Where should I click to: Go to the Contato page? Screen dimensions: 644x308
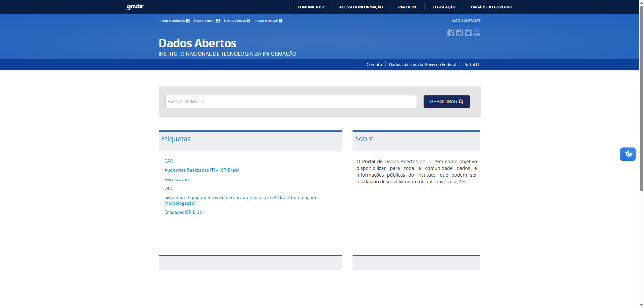(x=374, y=65)
